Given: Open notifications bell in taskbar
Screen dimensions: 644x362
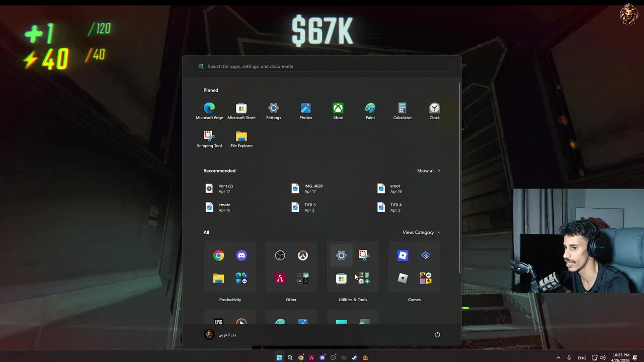Looking at the screenshot, I should pos(635,358).
